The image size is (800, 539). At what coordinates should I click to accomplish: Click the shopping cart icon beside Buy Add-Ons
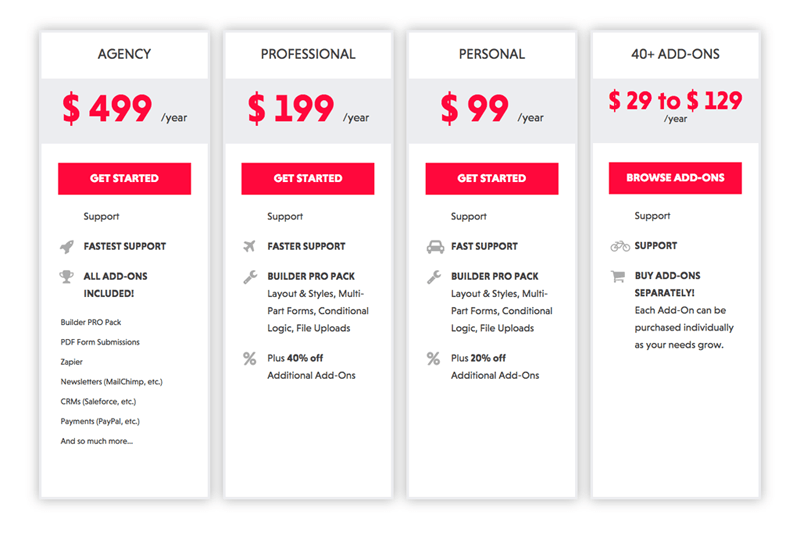pyautogui.click(x=618, y=276)
